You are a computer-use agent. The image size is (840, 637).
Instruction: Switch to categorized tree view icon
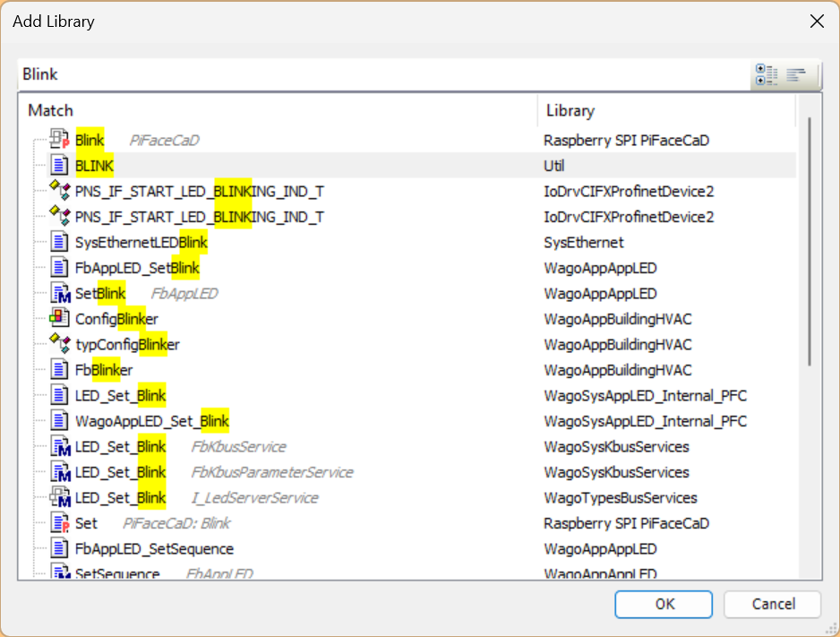point(766,74)
